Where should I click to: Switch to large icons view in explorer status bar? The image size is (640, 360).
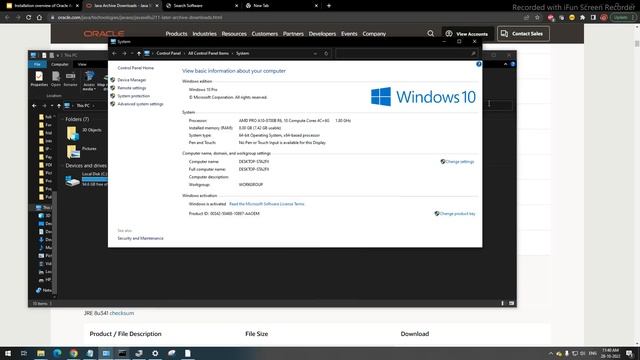click(x=511, y=303)
